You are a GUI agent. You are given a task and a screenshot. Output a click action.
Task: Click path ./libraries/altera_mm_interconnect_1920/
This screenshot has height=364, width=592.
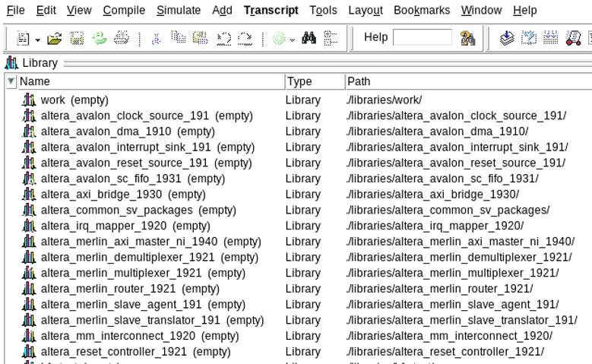[449, 336]
